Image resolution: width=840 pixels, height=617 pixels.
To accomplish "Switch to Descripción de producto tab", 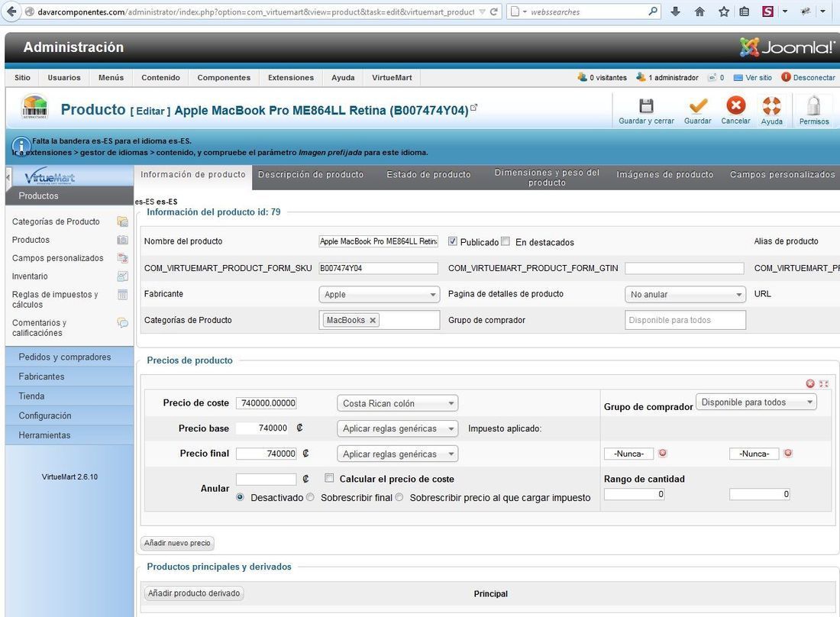I will click(311, 175).
